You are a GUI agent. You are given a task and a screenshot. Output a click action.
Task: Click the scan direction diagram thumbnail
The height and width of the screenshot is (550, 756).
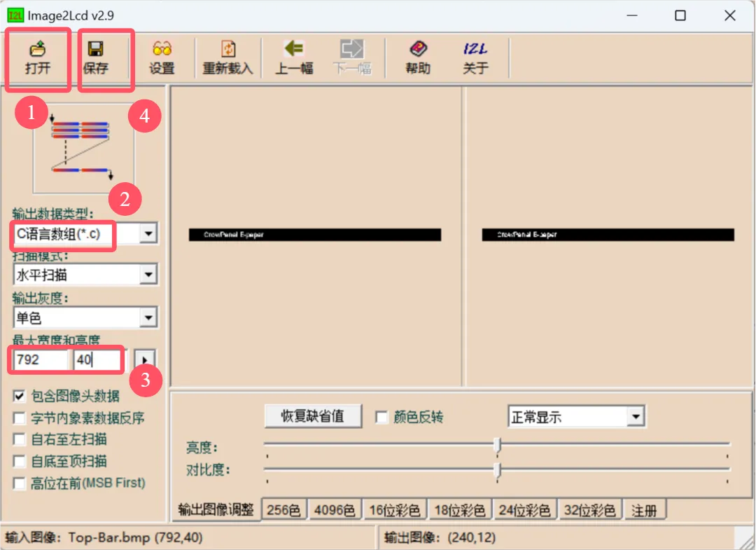(x=83, y=148)
